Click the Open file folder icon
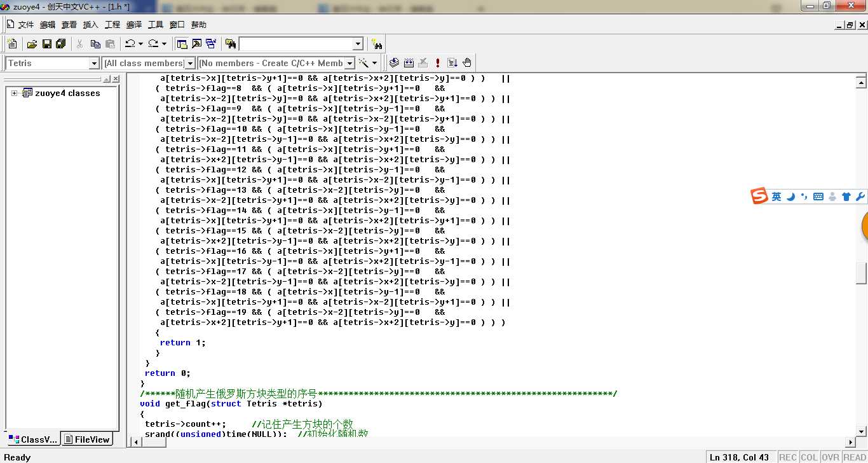Viewport: 868px width, 463px height. 32,44
